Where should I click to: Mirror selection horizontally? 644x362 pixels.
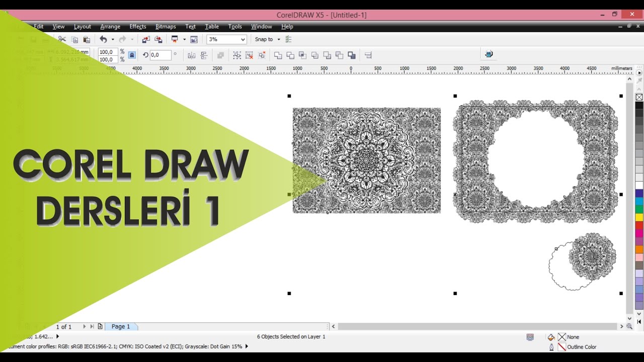[191, 55]
